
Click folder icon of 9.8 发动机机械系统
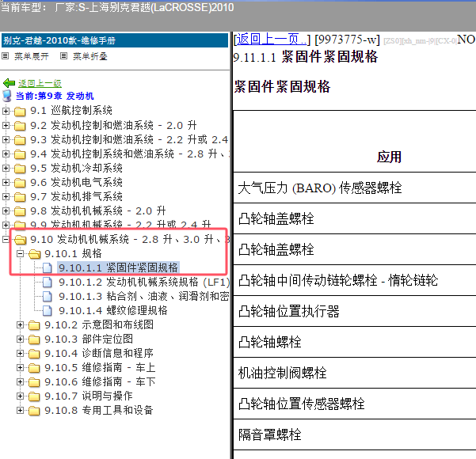pyautogui.click(x=20, y=211)
